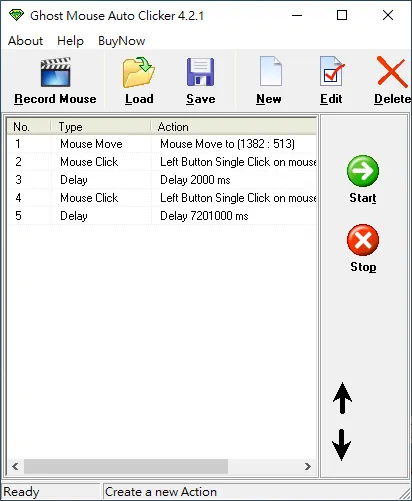Click the 'Ready' status bar text
This screenshot has width=412, height=501.
[21, 492]
